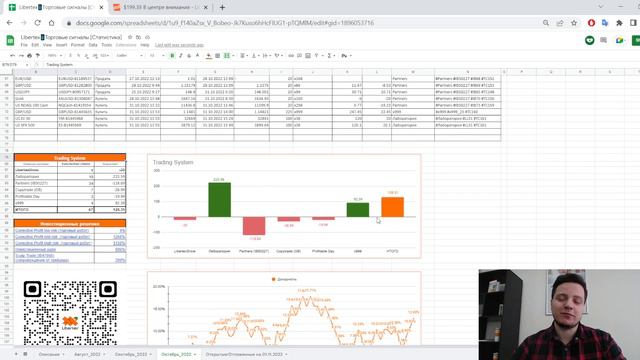Click the Redo toolbar icon

21,56
